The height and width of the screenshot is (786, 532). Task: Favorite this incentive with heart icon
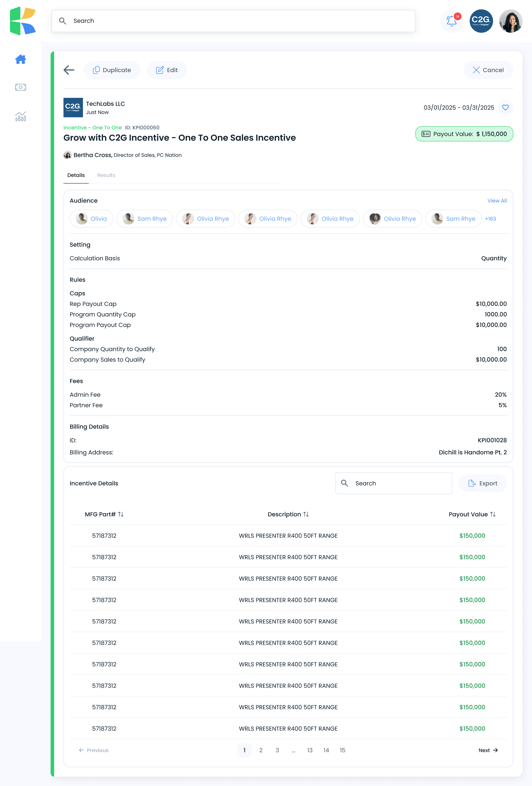[505, 107]
